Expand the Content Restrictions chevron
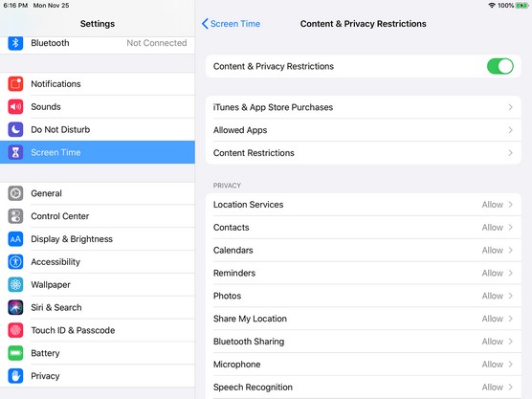Viewport: 532px width, 399px height. click(x=510, y=153)
